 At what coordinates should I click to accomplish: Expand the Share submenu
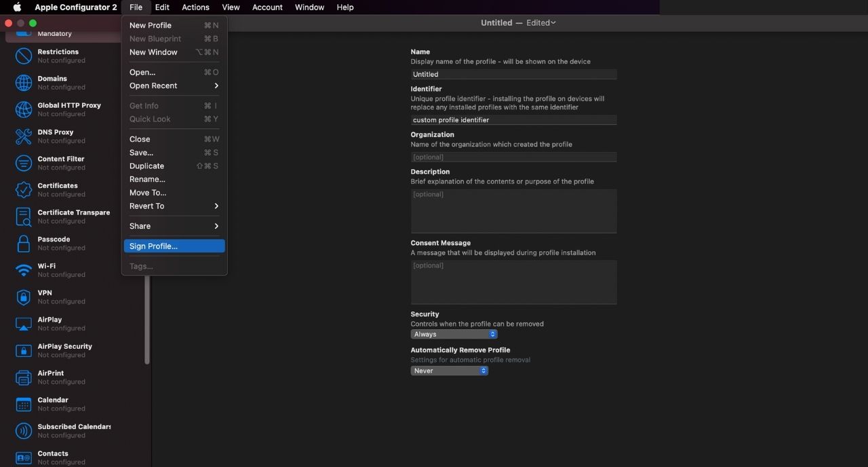pos(174,226)
